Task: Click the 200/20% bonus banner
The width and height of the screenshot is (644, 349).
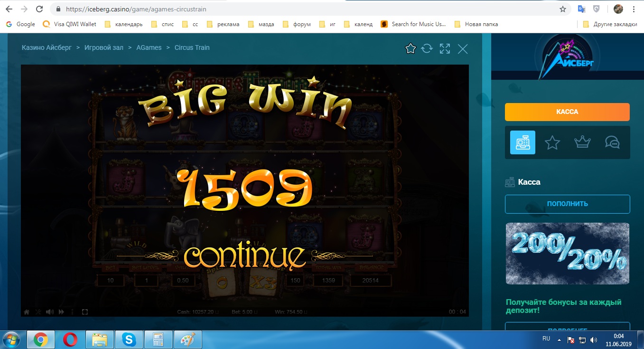Action: (x=567, y=254)
